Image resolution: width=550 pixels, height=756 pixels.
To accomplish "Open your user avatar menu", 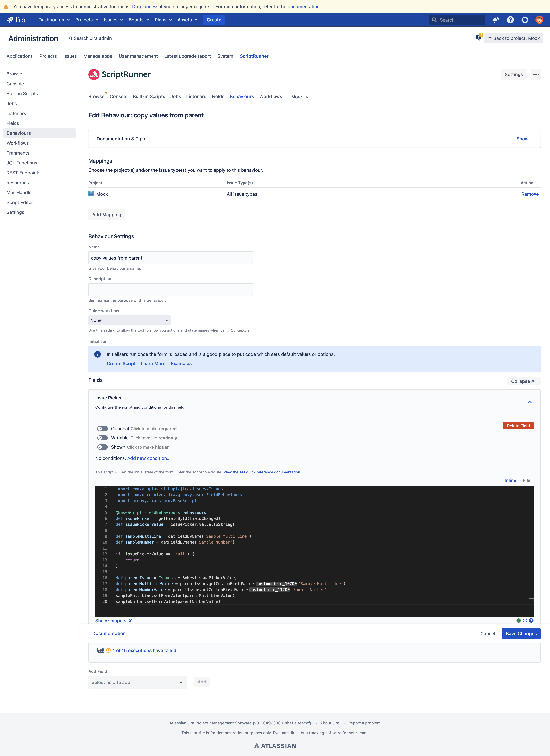I will pos(539,20).
